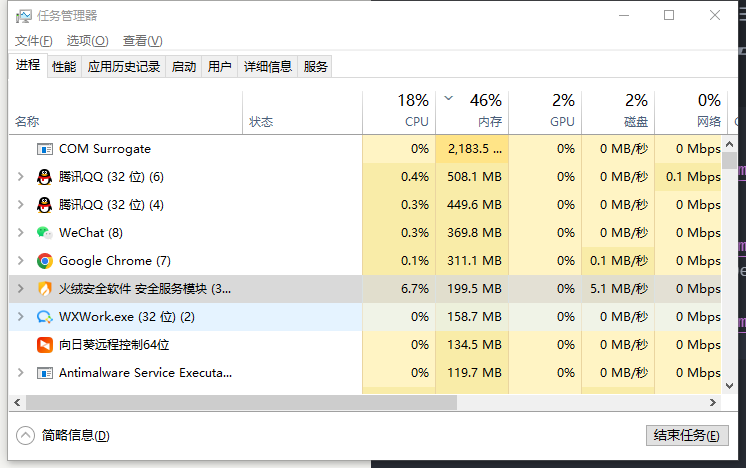Click the WXWork.exe process icon
Viewport: 746px width, 468px height.
[x=45, y=317]
